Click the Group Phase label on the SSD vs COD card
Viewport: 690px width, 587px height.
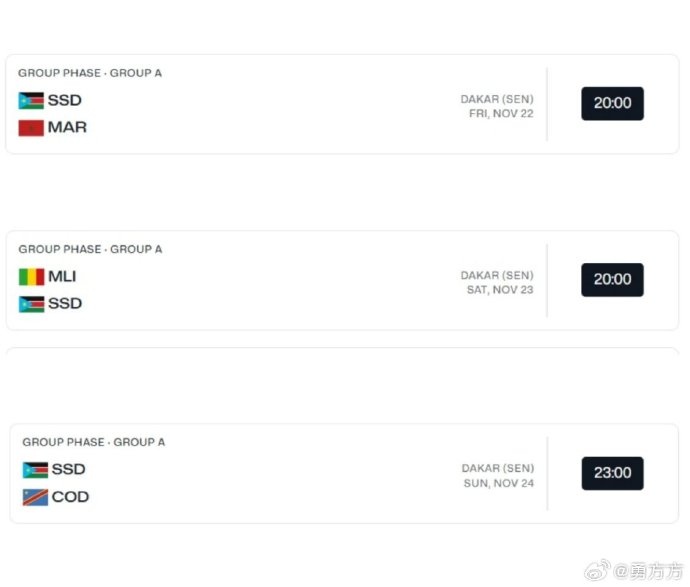94,442
